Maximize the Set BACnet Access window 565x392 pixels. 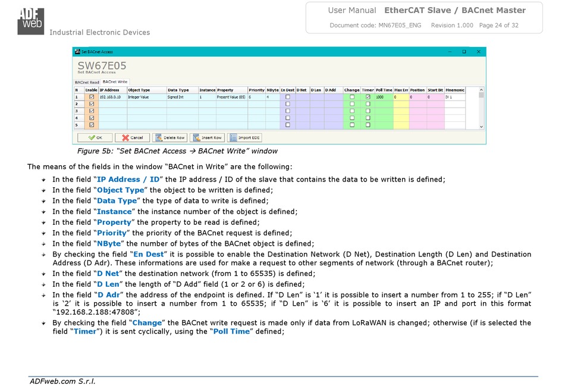point(464,52)
